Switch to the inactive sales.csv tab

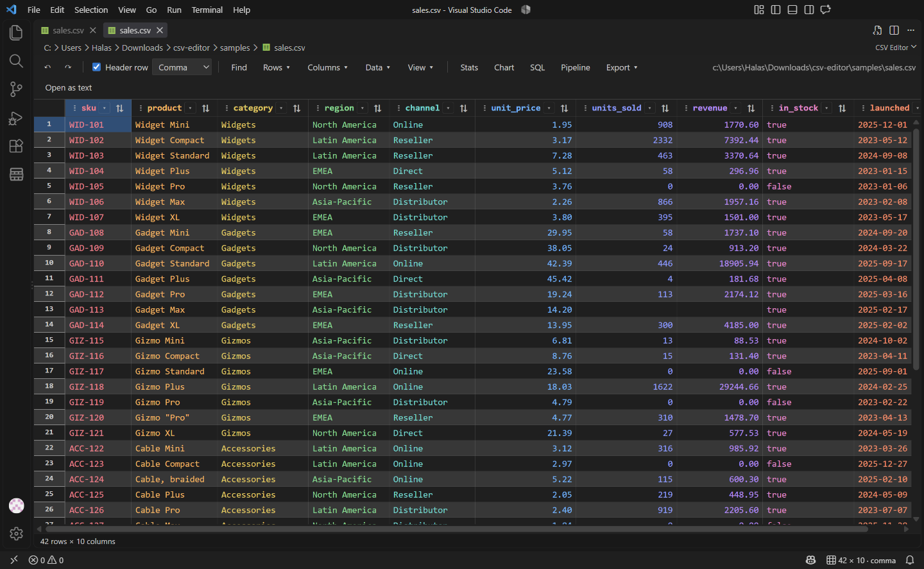point(68,30)
